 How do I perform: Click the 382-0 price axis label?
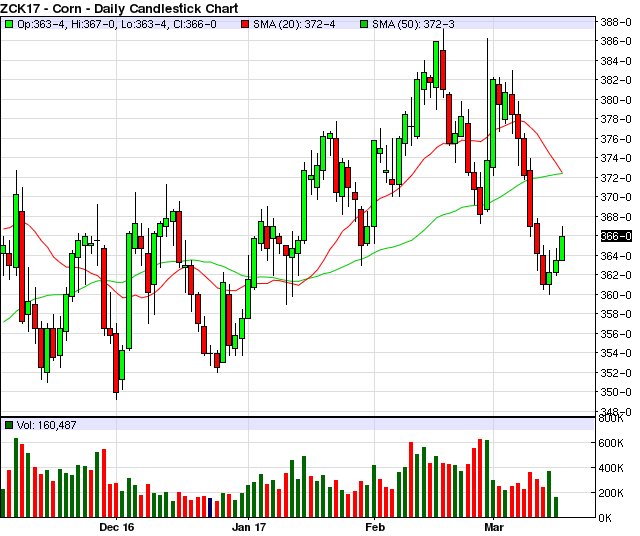pyautogui.click(x=616, y=80)
